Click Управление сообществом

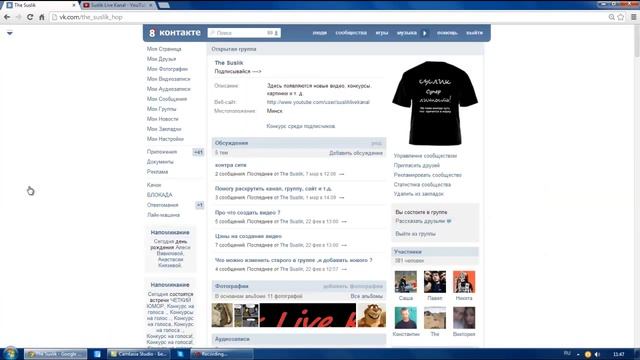[425, 156]
